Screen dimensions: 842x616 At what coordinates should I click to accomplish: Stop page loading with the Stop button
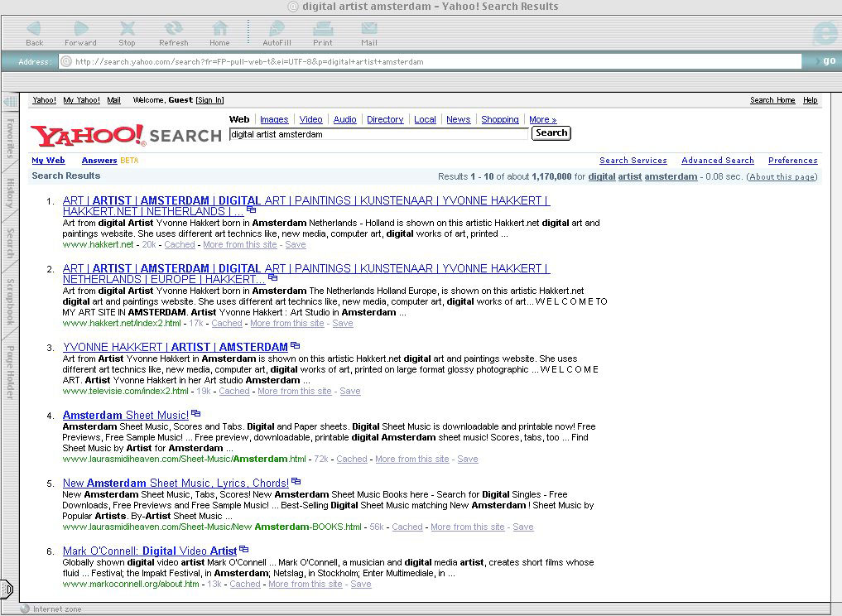click(127, 33)
